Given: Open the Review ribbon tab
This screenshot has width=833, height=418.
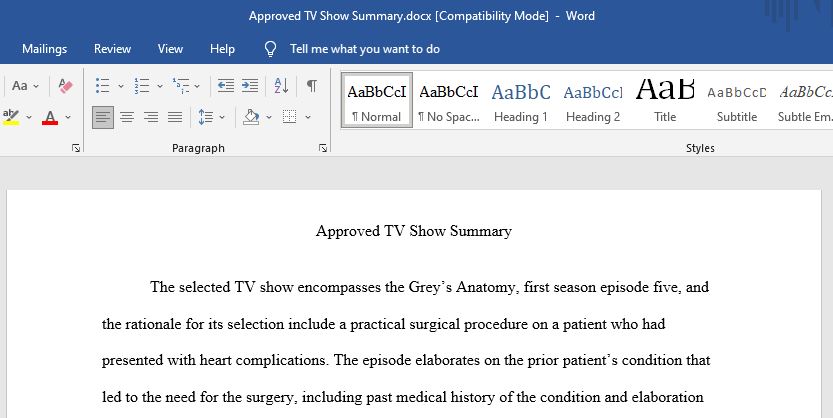Looking at the screenshot, I should pos(112,49).
